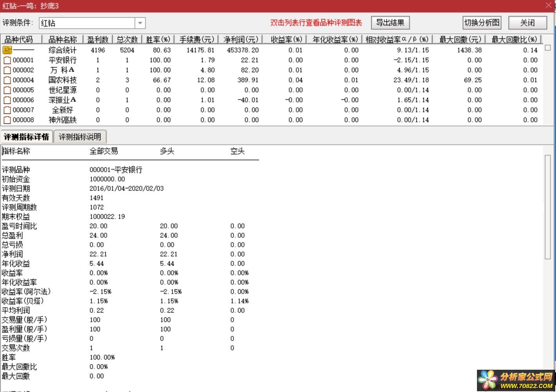The height and width of the screenshot is (392, 556).
Task: Select the page icon on the 万科A row
Action: [x=7, y=70]
